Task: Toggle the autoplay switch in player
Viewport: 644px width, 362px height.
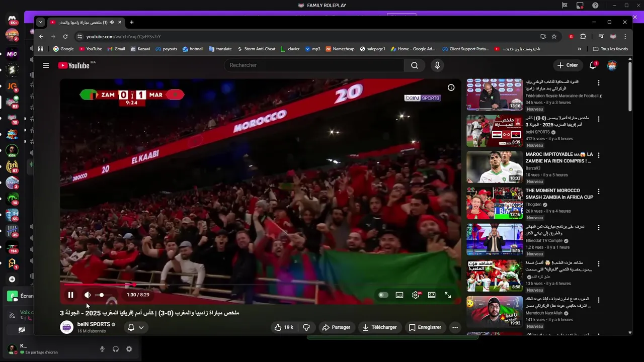Action: click(x=383, y=295)
